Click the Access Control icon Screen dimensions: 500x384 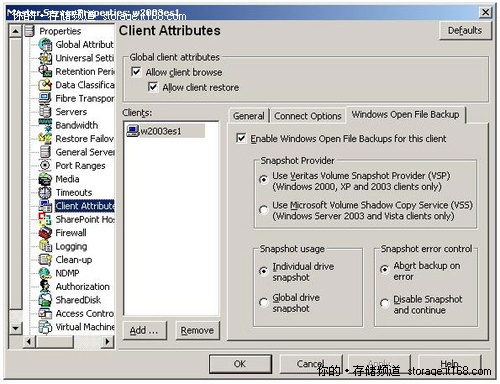[x=45, y=313]
